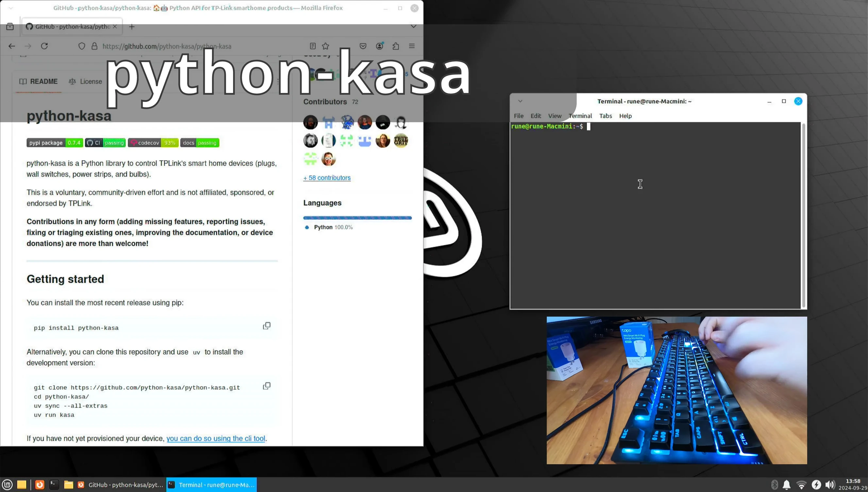Click the CI passing badge
Screen dimensions: 868x492
click(105, 143)
